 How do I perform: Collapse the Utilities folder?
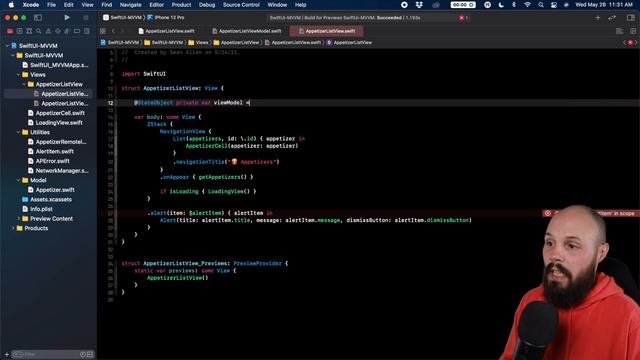19,132
